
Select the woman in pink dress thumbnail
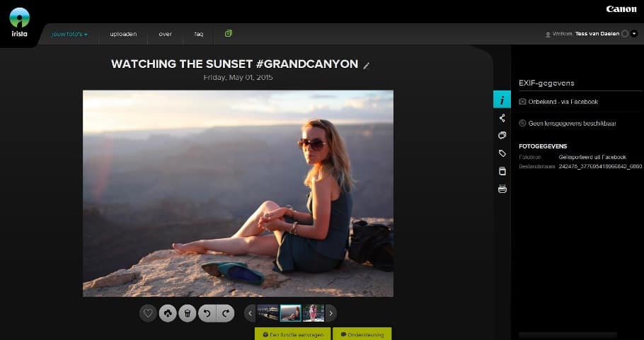click(313, 313)
